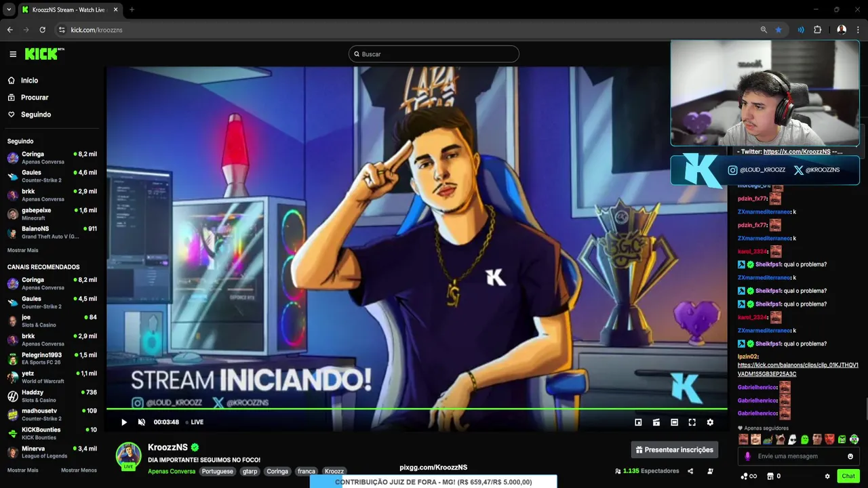Toggle theater mode in player

pos(674,422)
